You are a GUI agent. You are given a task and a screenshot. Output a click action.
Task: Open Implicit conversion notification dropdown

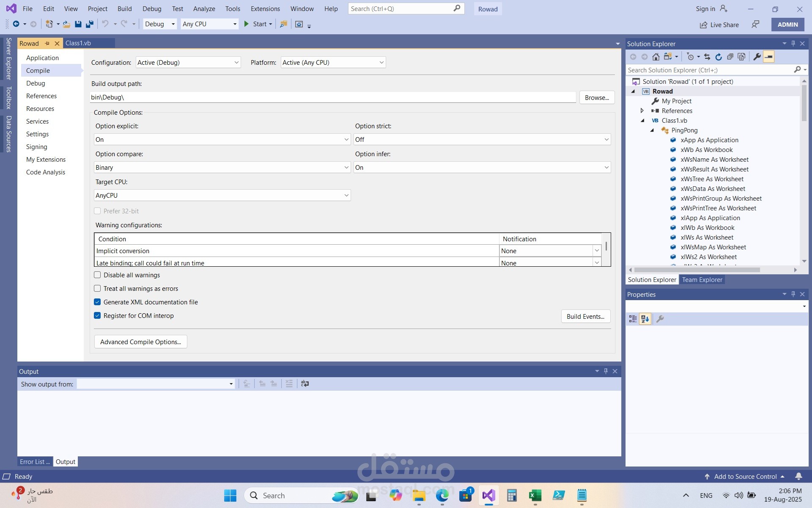pyautogui.click(x=597, y=251)
